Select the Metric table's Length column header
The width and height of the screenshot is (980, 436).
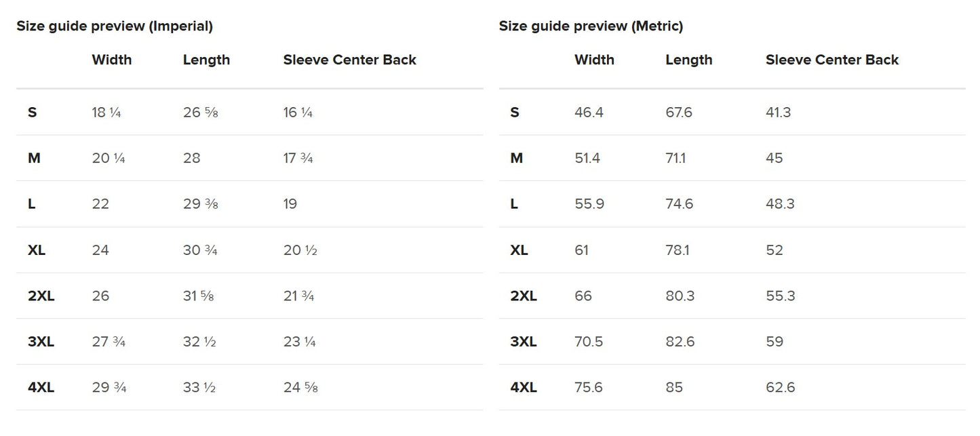tap(688, 60)
